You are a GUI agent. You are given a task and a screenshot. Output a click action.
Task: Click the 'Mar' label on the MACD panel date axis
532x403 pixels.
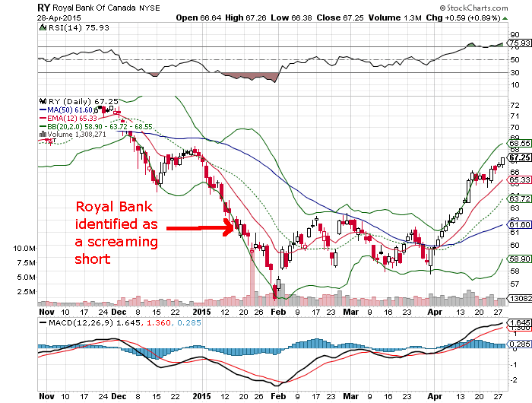tap(351, 396)
